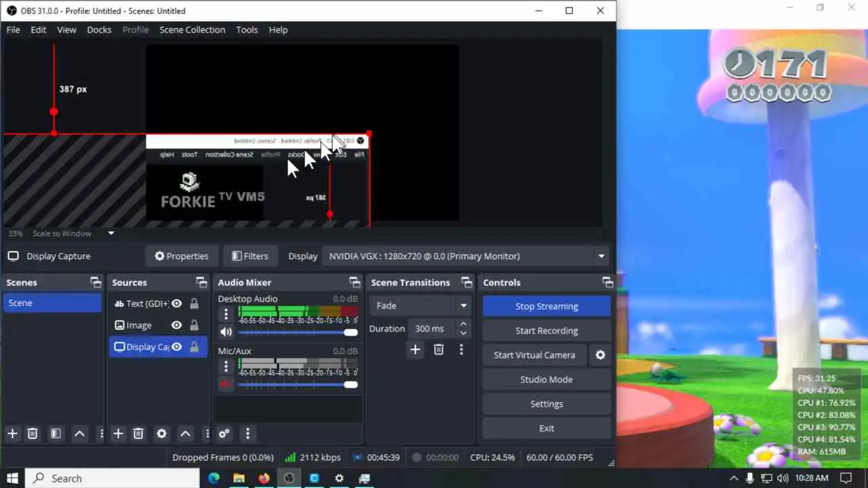Open the Help menu
This screenshot has width=868, height=488.
[278, 30]
